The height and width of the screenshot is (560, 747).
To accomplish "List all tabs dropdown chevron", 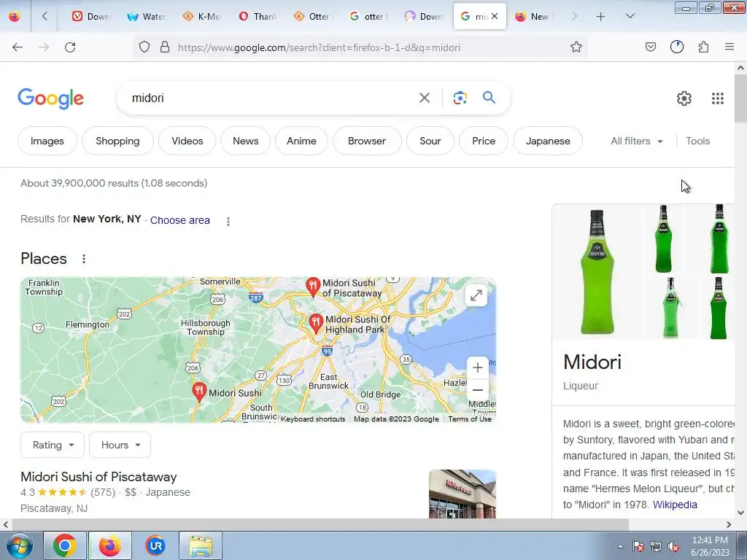I will [630, 17].
